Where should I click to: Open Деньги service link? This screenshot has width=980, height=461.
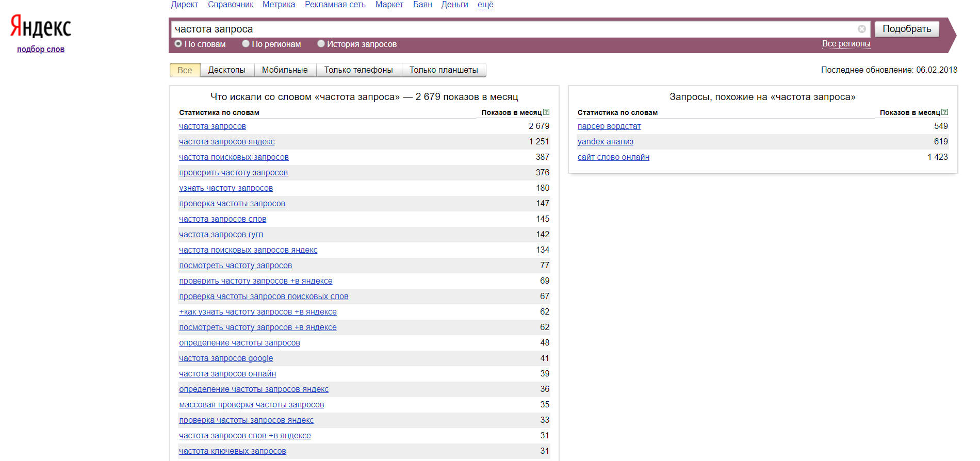click(455, 5)
